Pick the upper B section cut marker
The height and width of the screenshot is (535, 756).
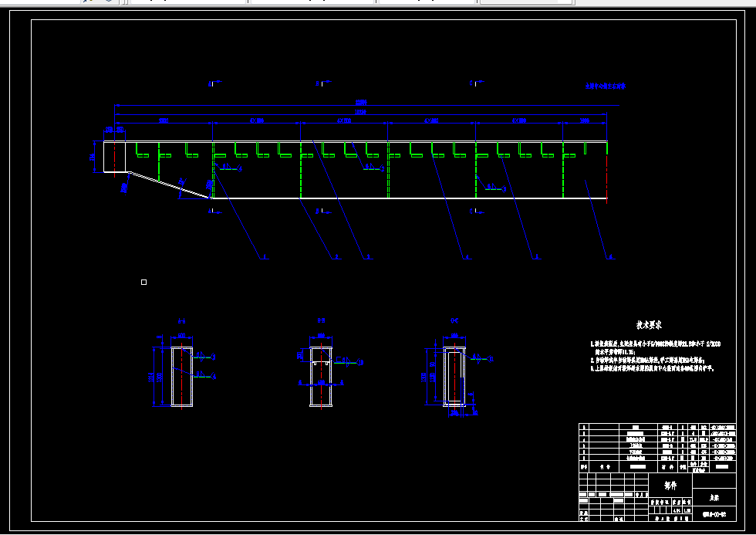coord(322,83)
